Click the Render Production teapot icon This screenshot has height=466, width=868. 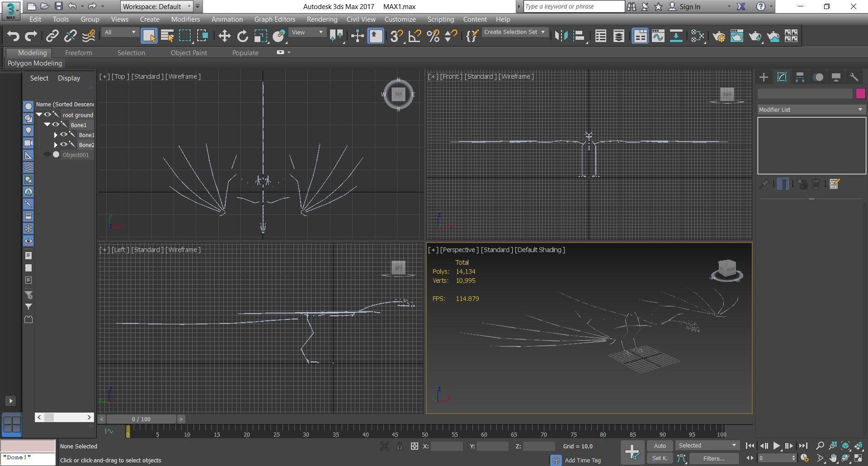(755, 36)
